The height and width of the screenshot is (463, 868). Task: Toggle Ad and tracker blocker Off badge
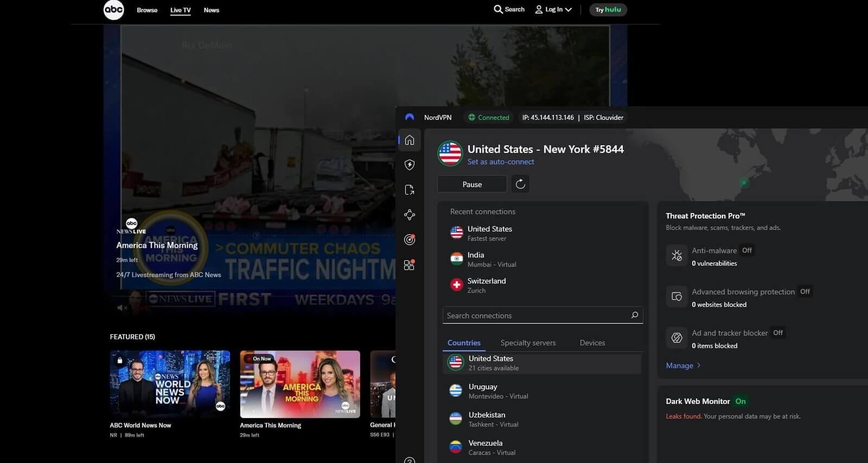pos(778,333)
